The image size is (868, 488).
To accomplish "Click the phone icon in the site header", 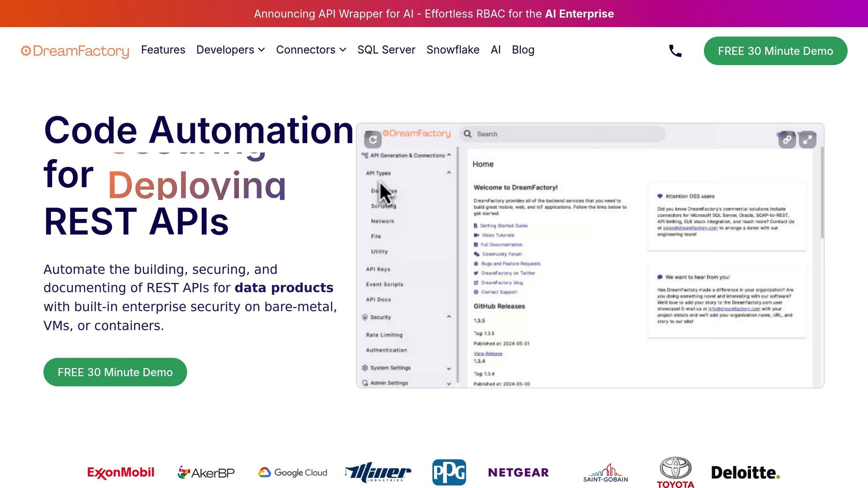I will pyautogui.click(x=674, y=50).
